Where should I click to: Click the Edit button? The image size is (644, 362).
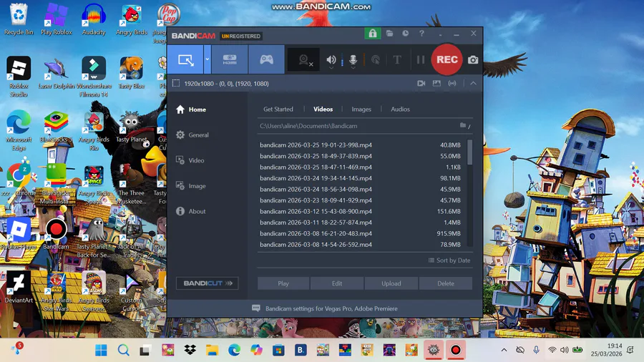(x=337, y=283)
